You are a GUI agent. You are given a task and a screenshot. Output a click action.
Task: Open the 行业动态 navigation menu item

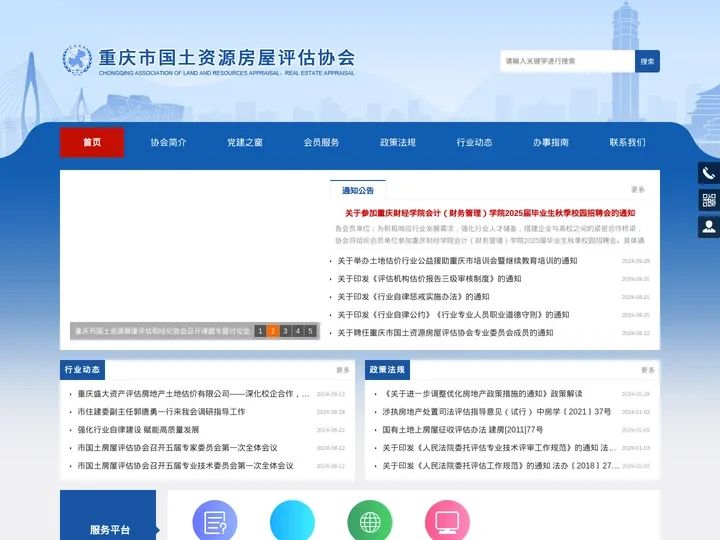tap(474, 142)
